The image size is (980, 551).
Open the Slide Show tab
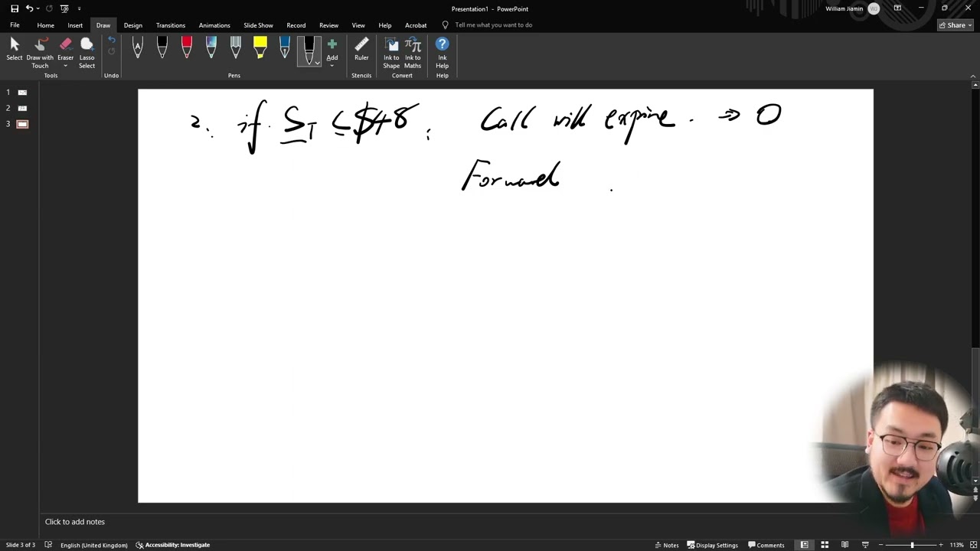pyautogui.click(x=258, y=25)
